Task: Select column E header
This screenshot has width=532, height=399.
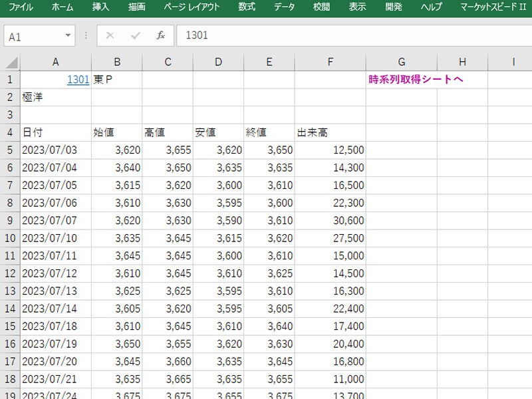Action: point(269,62)
